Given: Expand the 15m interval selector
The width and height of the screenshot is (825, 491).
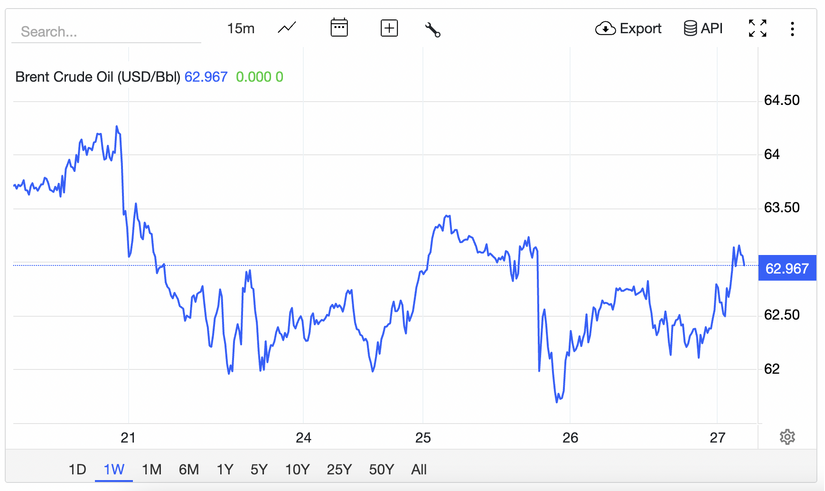Looking at the screenshot, I should point(241,28).
